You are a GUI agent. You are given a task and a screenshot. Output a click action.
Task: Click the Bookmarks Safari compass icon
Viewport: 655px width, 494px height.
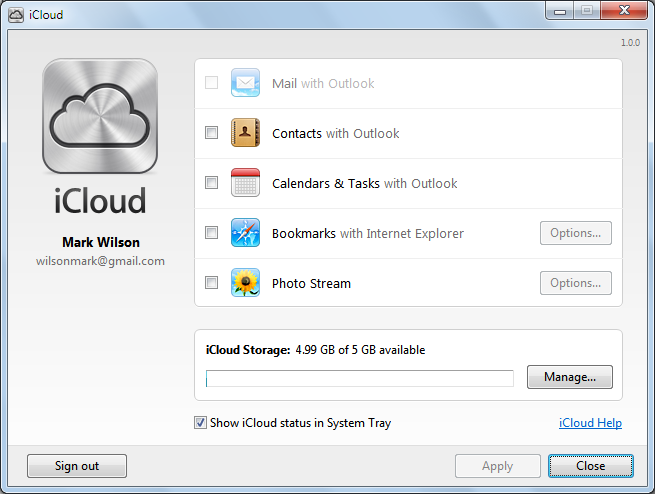[x=245, y=233]
